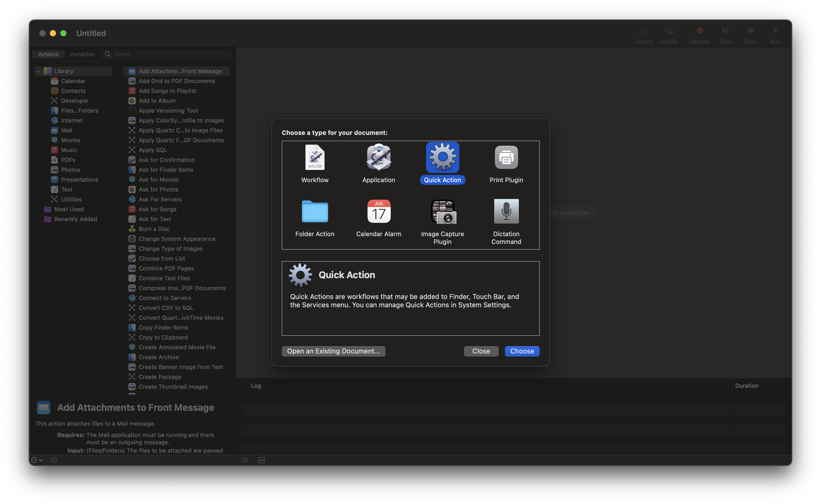The width and height of the screenshot is (821, 504).
Task: Switch to the Variables tab
Action: (82, 54)
